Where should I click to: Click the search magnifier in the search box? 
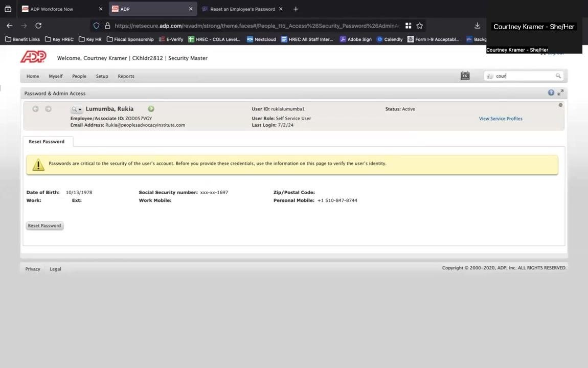(x=558, y=76)
